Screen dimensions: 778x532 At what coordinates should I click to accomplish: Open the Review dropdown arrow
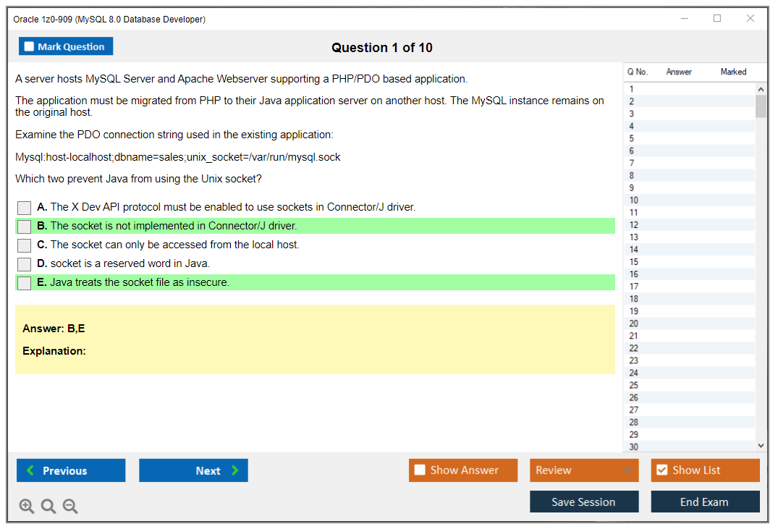628,470
